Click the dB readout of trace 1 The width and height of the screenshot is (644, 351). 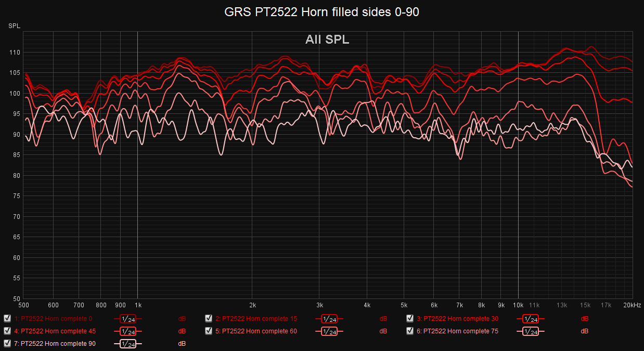click(x=182, y=319)
